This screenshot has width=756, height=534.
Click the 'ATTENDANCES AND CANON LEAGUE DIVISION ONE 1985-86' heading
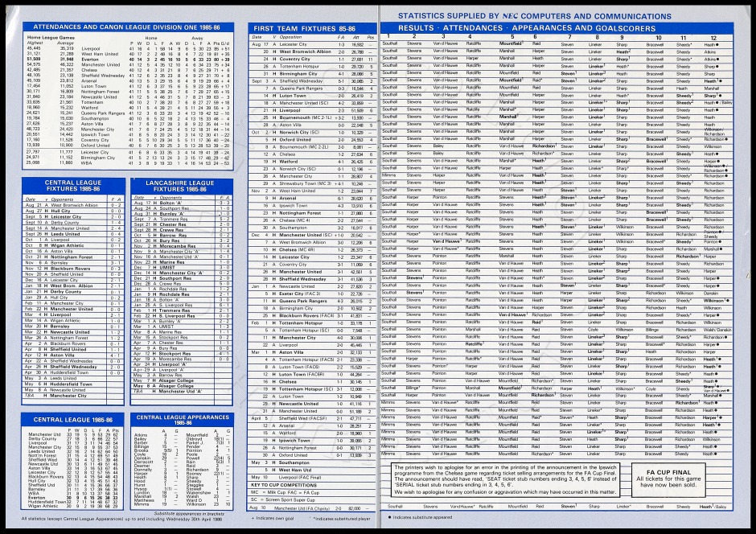tap(128, 27)
